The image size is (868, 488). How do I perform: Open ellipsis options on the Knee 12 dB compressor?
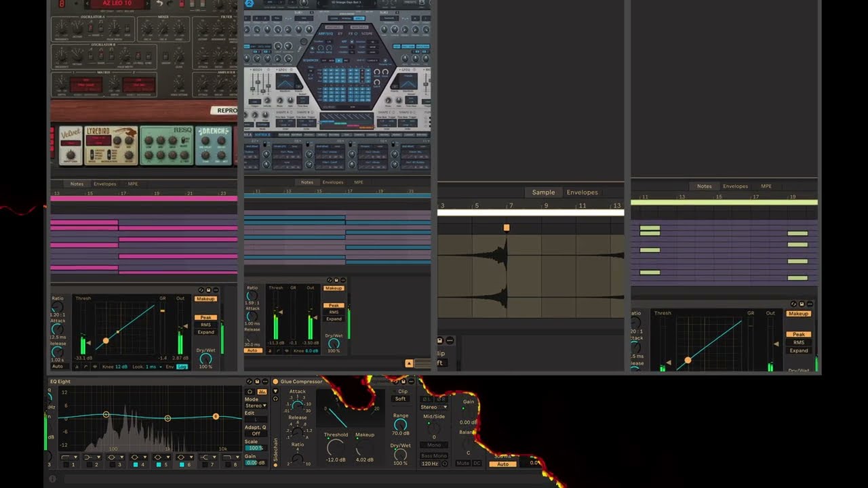coord(216,290)
